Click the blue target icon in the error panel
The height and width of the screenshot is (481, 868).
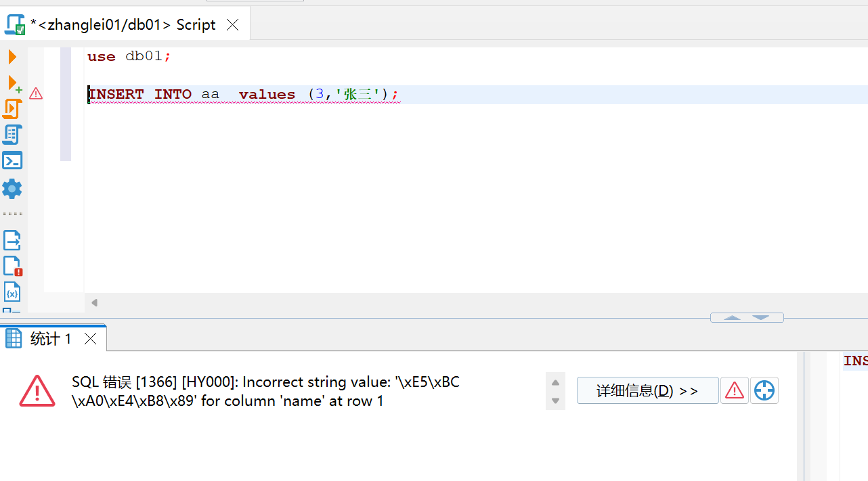pyautogui.click(x=764, y=390)
